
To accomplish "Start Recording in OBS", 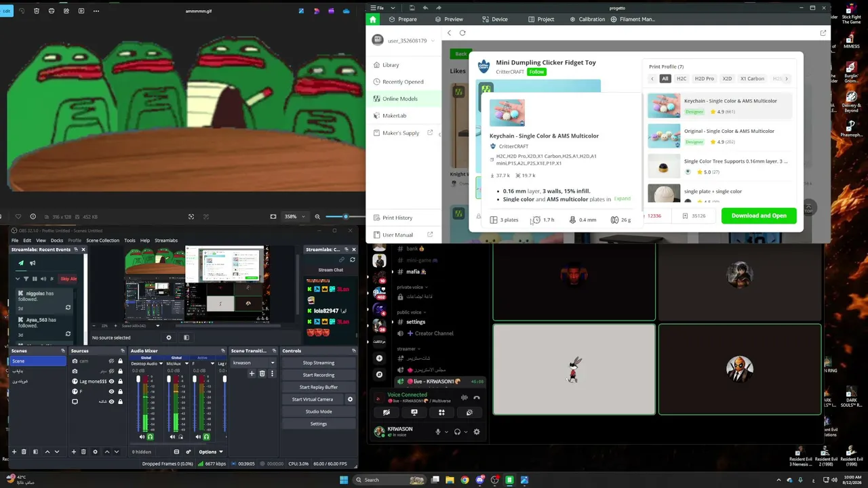I will (319, 375).
